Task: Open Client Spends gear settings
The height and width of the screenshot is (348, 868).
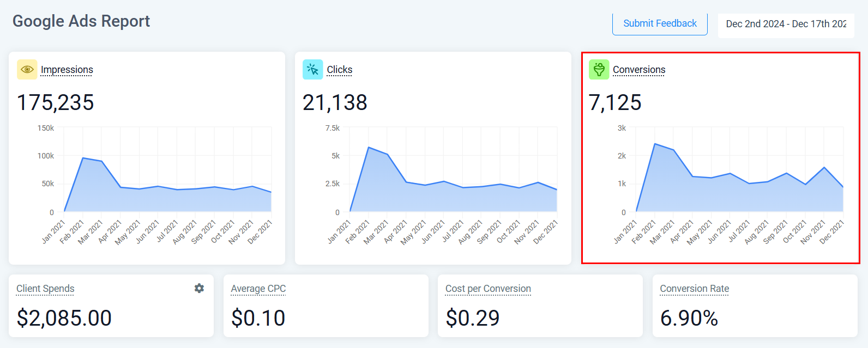Action: [x=199, y=288]
